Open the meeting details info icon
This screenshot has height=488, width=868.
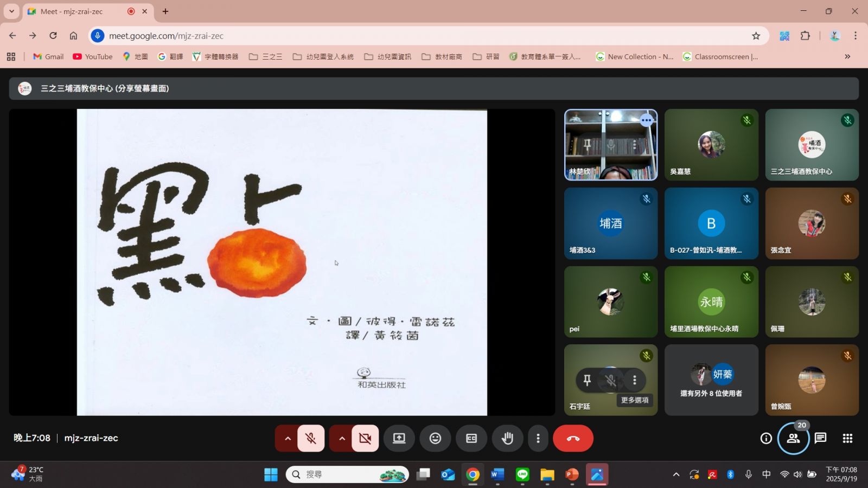(x=766, y=438)
